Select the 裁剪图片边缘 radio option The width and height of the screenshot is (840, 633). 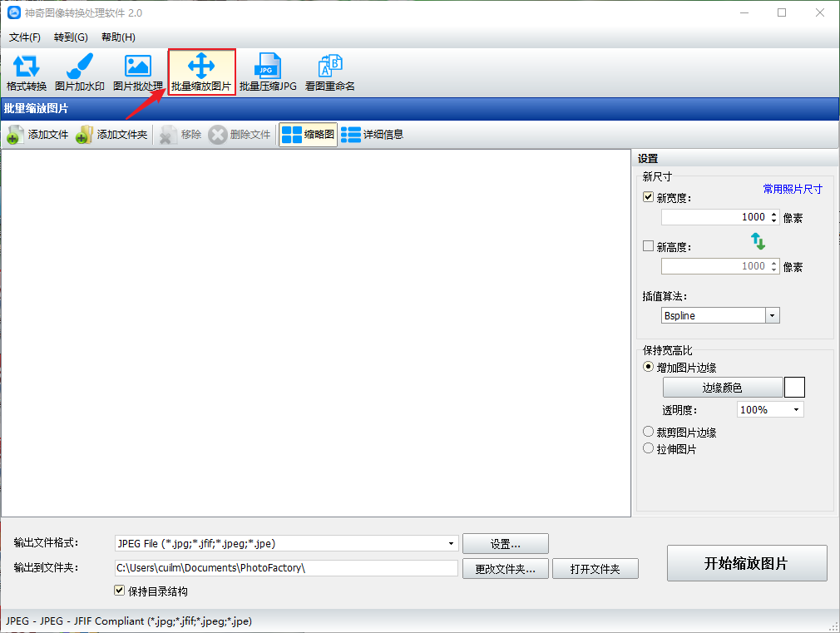pyautogui.click(x=649, y=433)
